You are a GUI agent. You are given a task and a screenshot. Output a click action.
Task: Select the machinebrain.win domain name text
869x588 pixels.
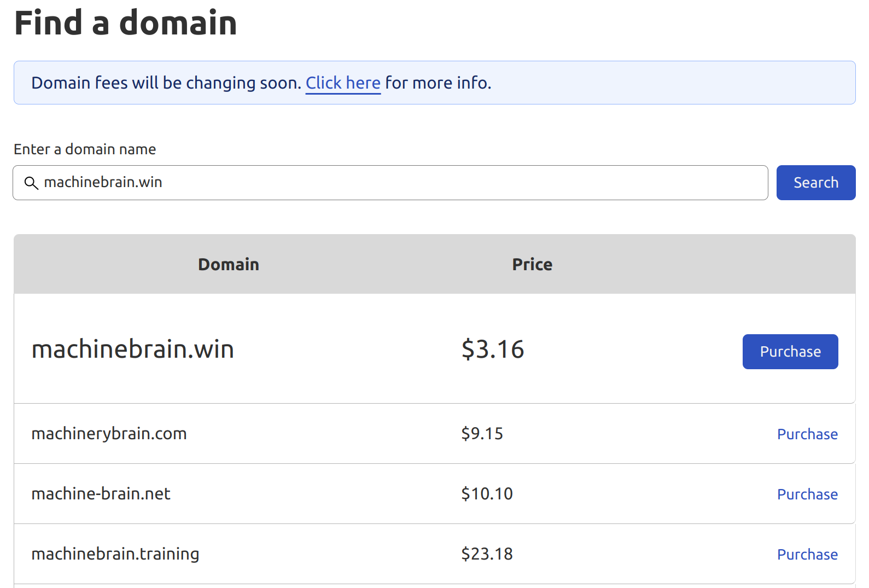point(133,349)
